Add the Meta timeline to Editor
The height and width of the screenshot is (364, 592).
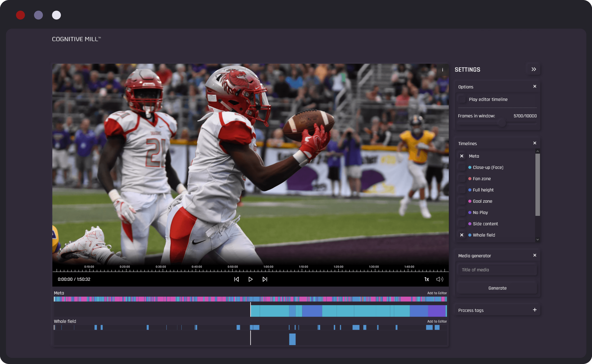437,293
